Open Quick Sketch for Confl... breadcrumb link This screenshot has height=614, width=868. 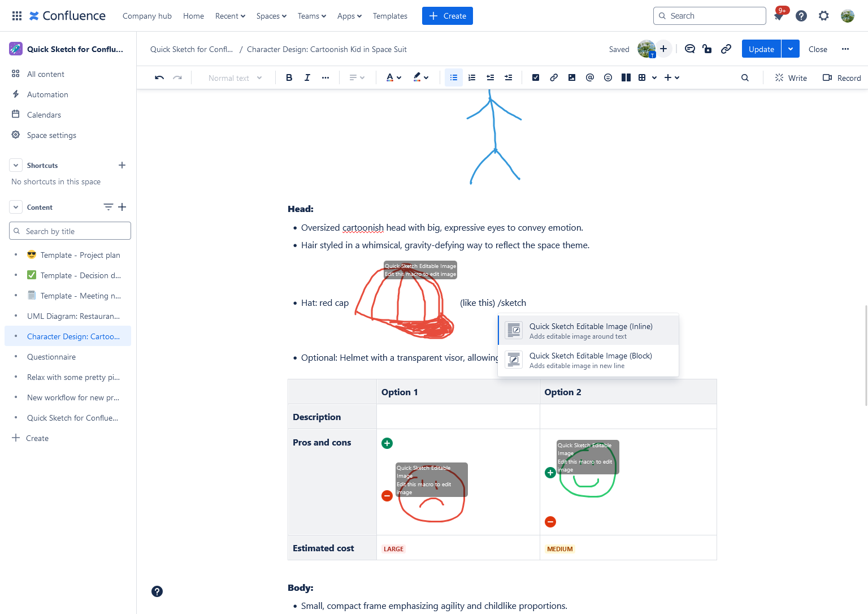tap(192, 49)
